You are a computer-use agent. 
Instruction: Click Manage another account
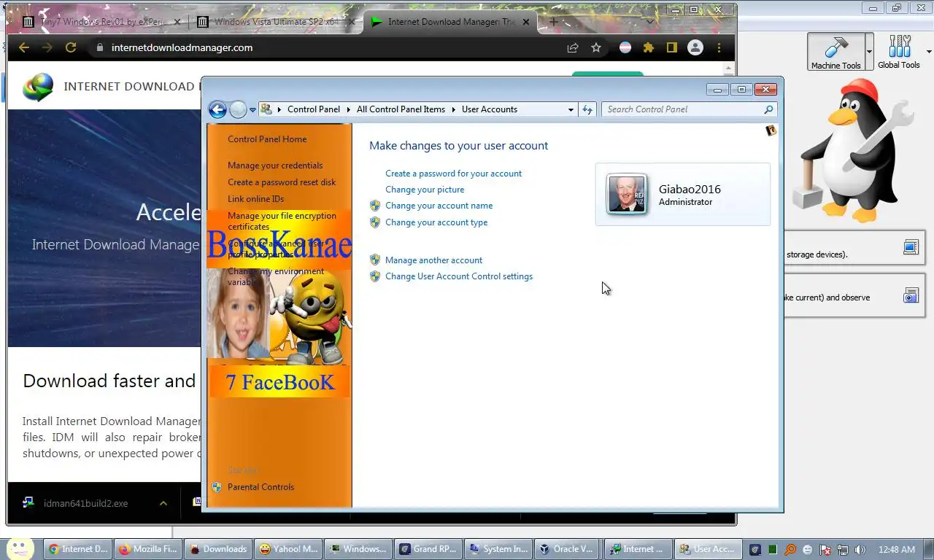click(x=433, y=260)
